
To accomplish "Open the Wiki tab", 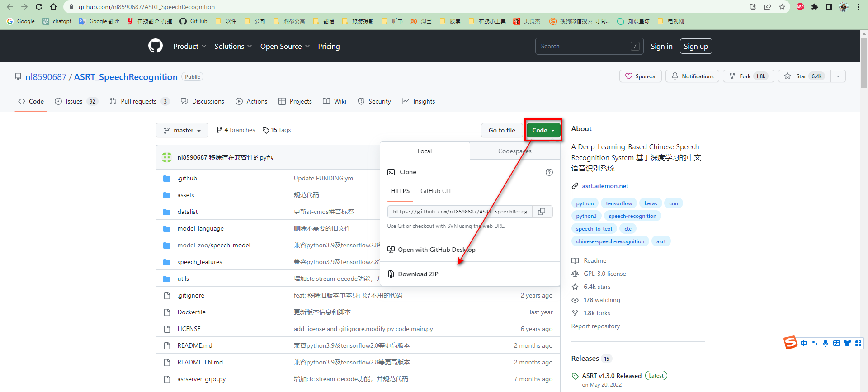I will (x=335, y=101).
